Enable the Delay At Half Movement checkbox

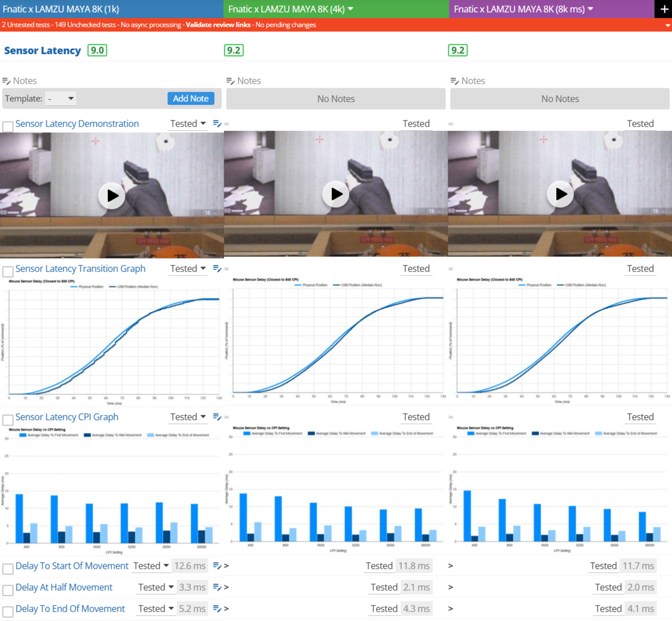tap(8, 590)
